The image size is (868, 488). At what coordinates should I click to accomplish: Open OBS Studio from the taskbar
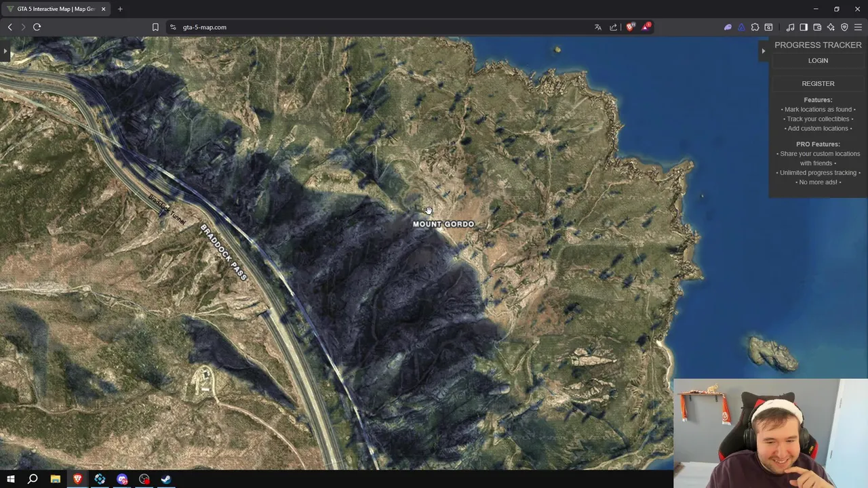click(x=144, y=479)
